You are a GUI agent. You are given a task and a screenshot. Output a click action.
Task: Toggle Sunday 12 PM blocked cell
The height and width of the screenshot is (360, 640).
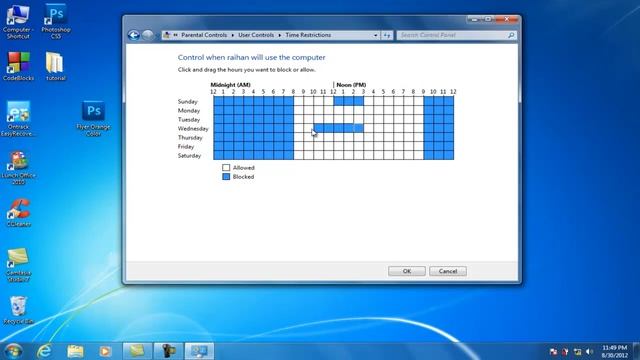click(x=338, y=101)
